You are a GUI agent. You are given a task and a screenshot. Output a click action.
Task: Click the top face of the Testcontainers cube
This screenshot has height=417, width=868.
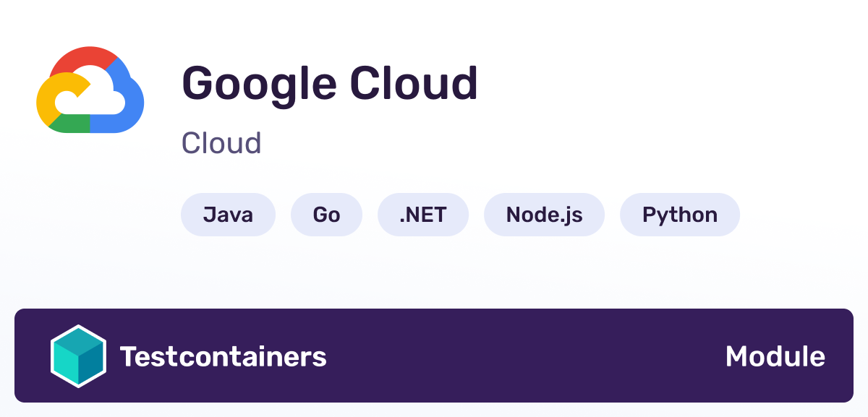pos(78,340)
